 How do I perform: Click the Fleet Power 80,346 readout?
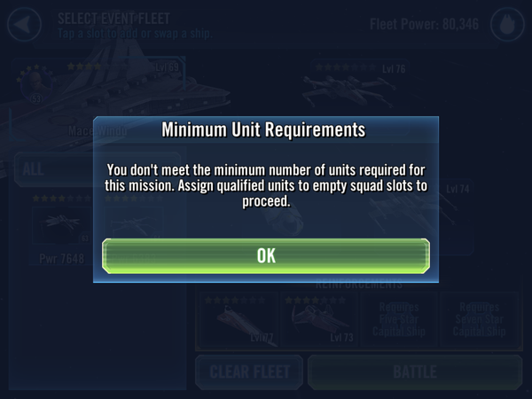[x=426, y=24]
